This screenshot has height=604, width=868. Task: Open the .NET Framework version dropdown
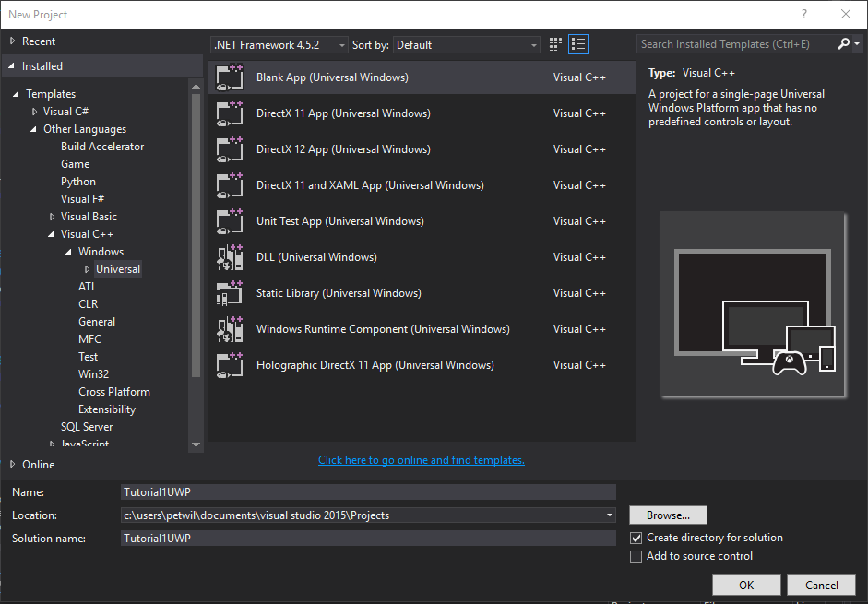coord(279,44)
